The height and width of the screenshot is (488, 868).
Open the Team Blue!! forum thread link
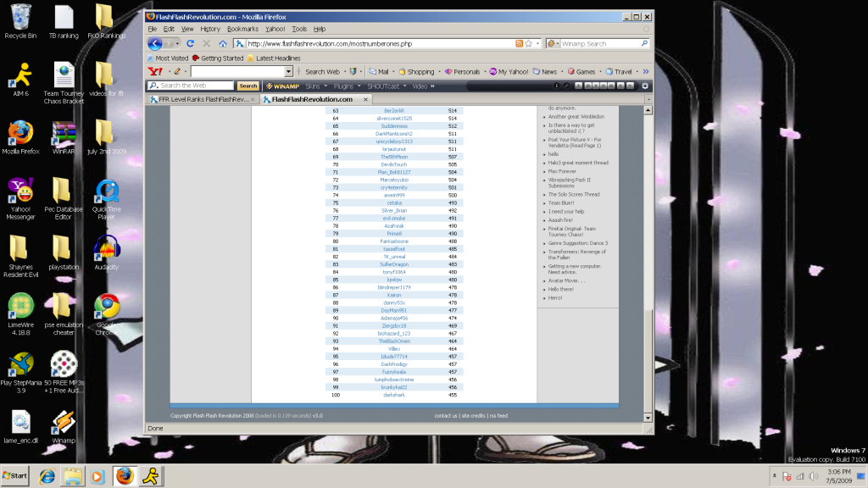(562, 202)
